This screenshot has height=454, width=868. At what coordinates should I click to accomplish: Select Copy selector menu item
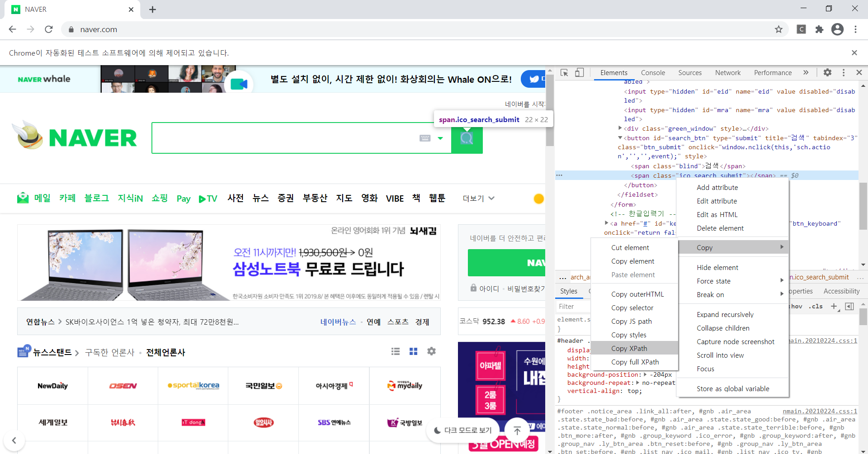pos(635,307)
